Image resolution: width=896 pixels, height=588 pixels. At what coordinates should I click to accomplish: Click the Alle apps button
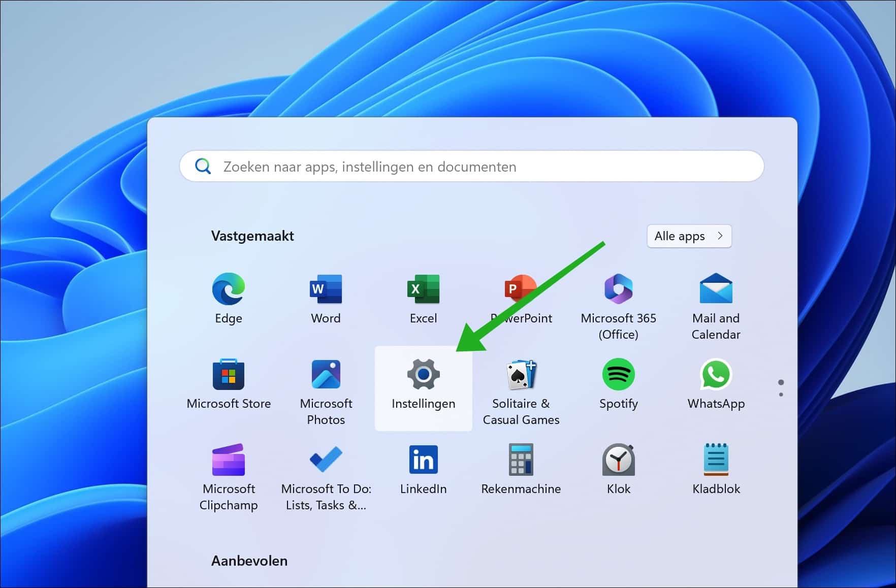tap(689, 236)
